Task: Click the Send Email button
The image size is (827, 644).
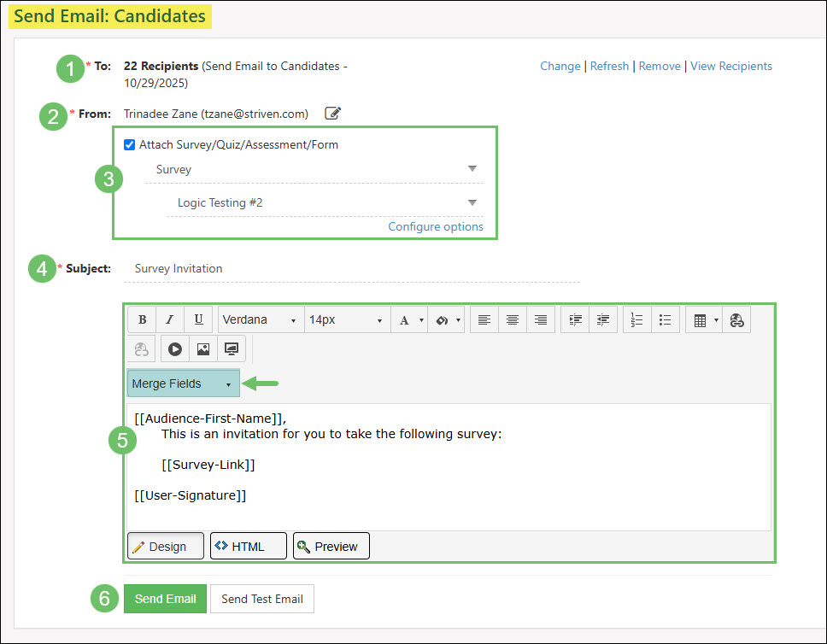Action: click(x=165, y=599)
